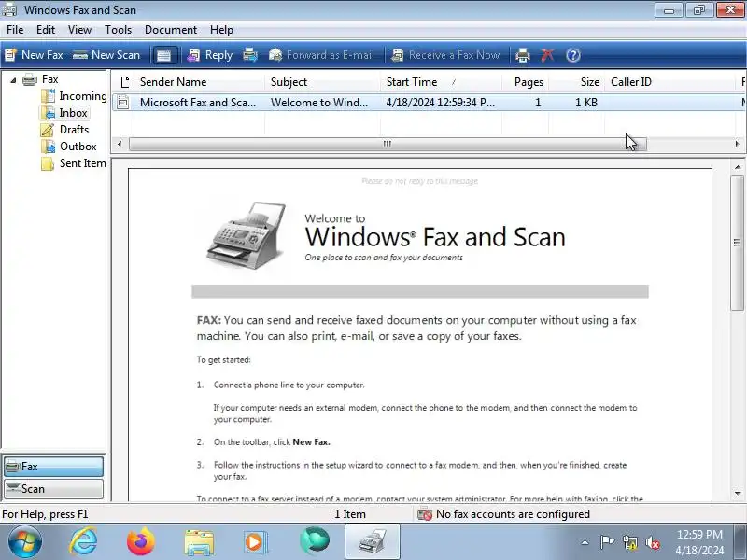Show hidden tray icons arrow
Screen dimensions: 747x560
(x=585, y=542)
